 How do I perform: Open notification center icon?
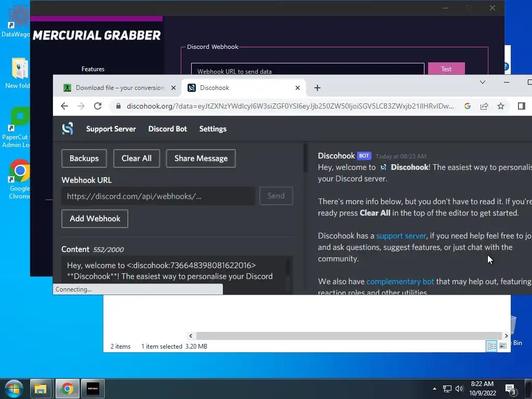click(511, 390)
